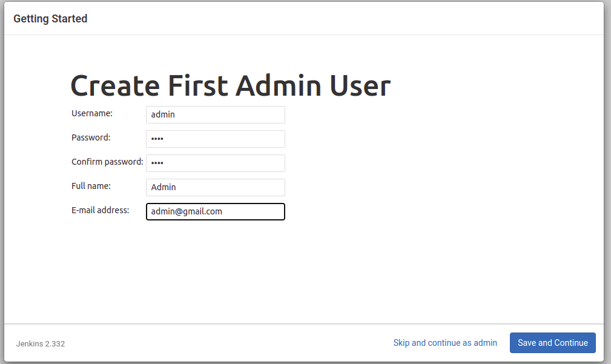The height and width of the screenshot is (364, 611).
Task: Click the Confirm password input field
Action: 215,163
